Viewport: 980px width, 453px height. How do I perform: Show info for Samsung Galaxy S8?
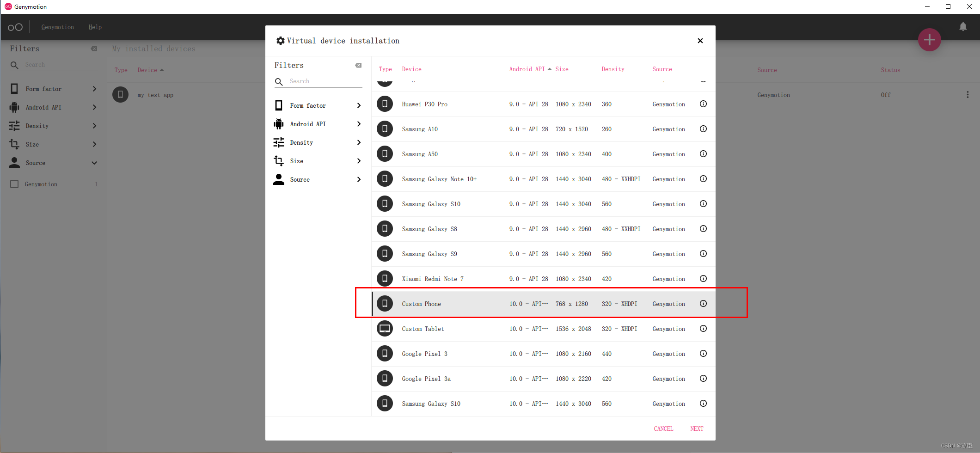click(703, 229)
